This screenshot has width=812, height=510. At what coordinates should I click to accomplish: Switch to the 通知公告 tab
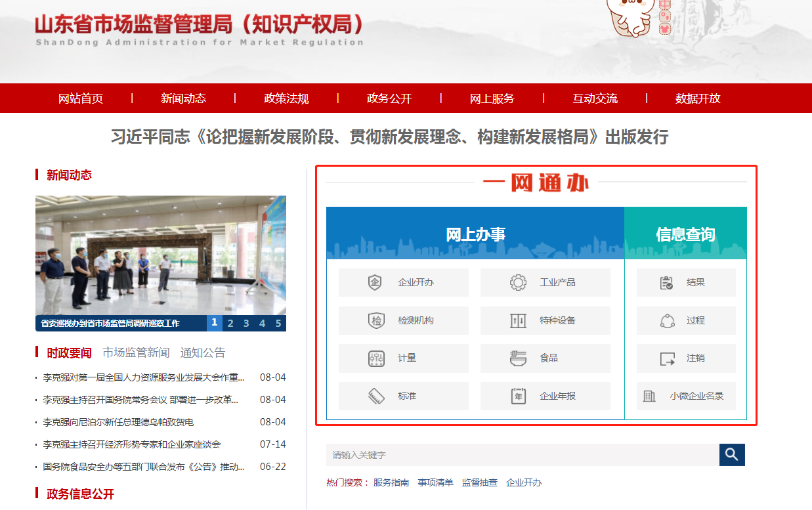point(203,352)
